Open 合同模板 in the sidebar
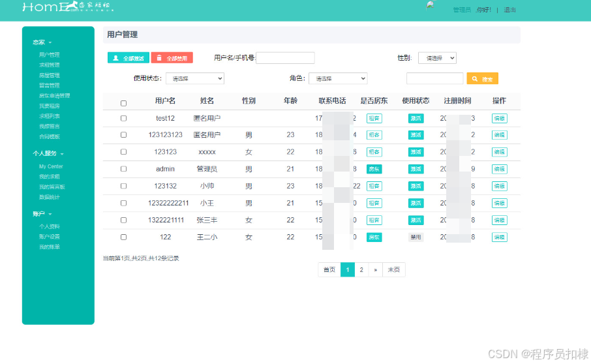 point(50,136)
